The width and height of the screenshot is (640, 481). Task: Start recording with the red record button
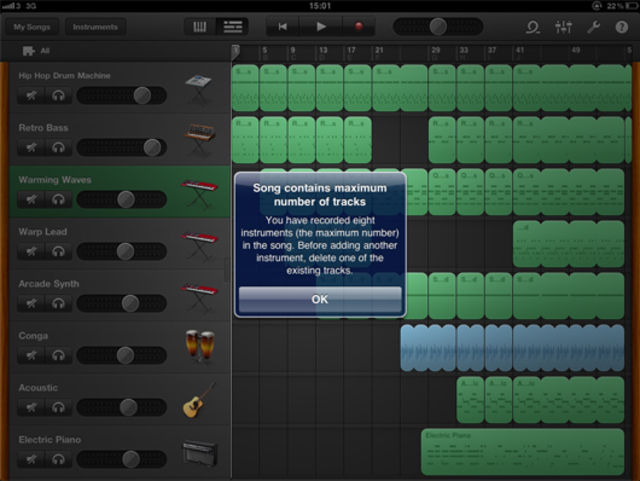point(358,27)
